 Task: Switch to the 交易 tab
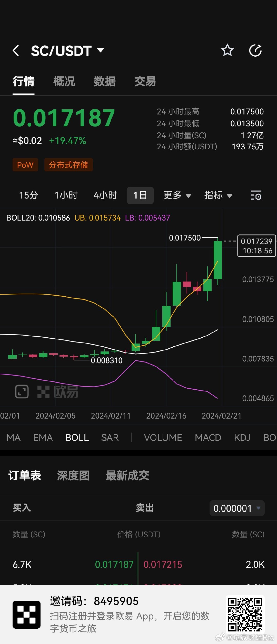(145, 82)
